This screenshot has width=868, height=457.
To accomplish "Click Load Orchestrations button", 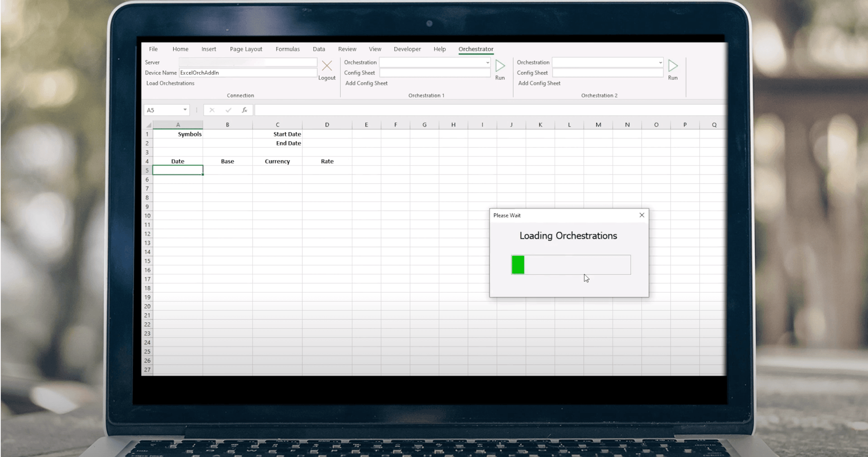I will (170, 83).
